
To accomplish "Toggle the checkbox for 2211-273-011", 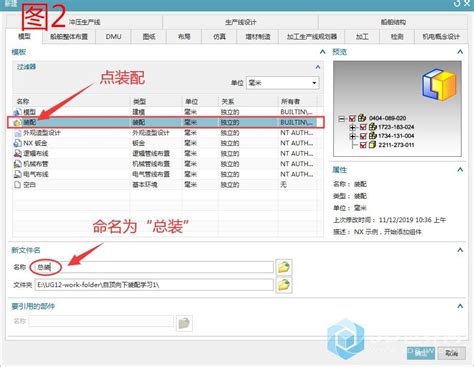I will click(363, 145).
